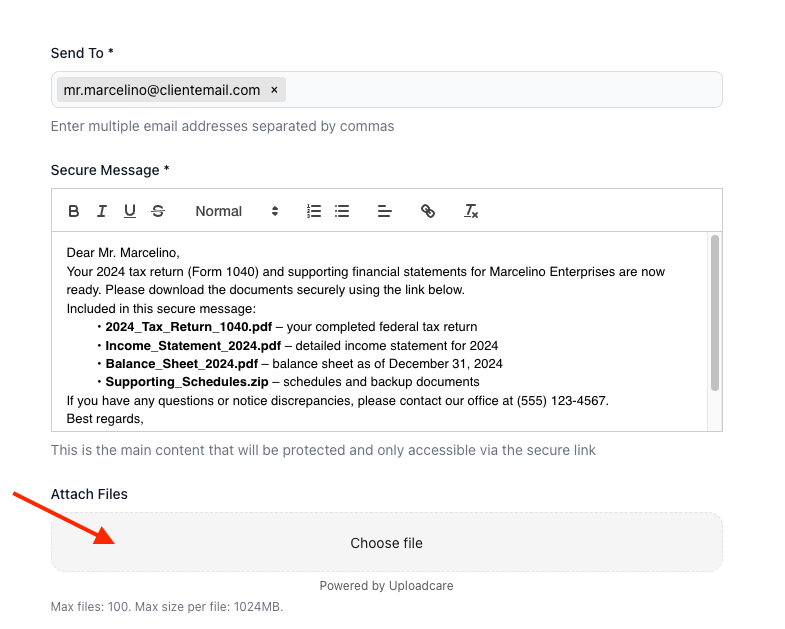Click the Choose file upload button
The image size is (785, 629).
tap(386, 543)
